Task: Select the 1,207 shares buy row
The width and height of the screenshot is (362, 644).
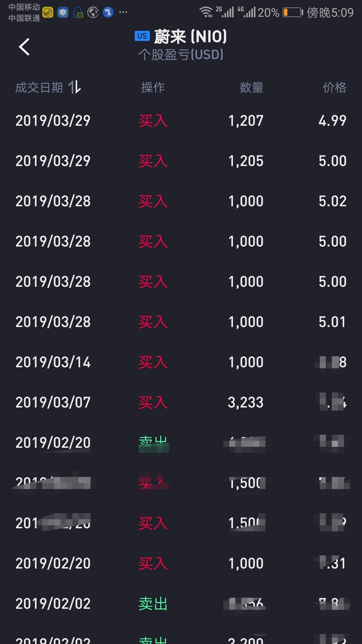Action: pos(181,121)
